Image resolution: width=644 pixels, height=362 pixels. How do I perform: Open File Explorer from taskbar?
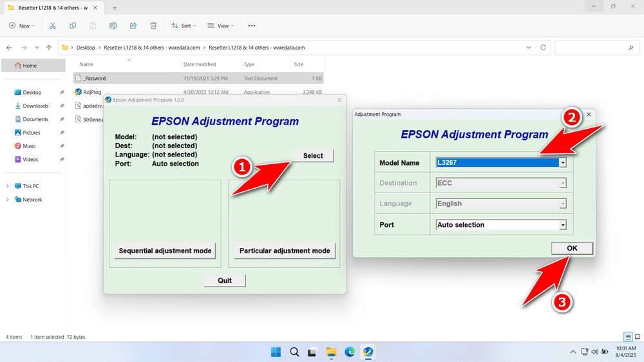pyautogui.click(x=331, y=352)
